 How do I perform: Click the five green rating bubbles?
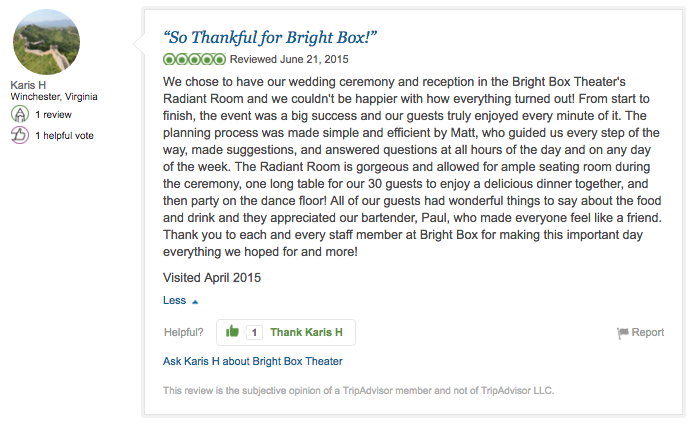click(x=194, y=59)
